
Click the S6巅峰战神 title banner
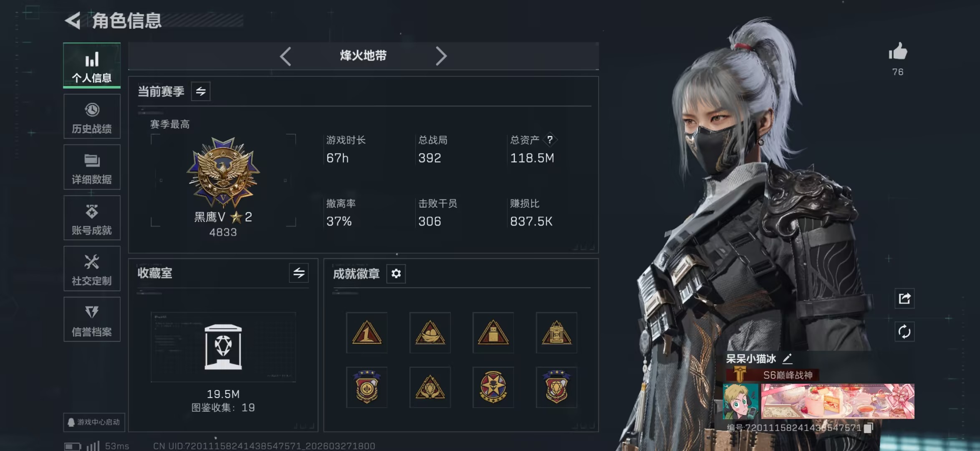coord(772,375)
